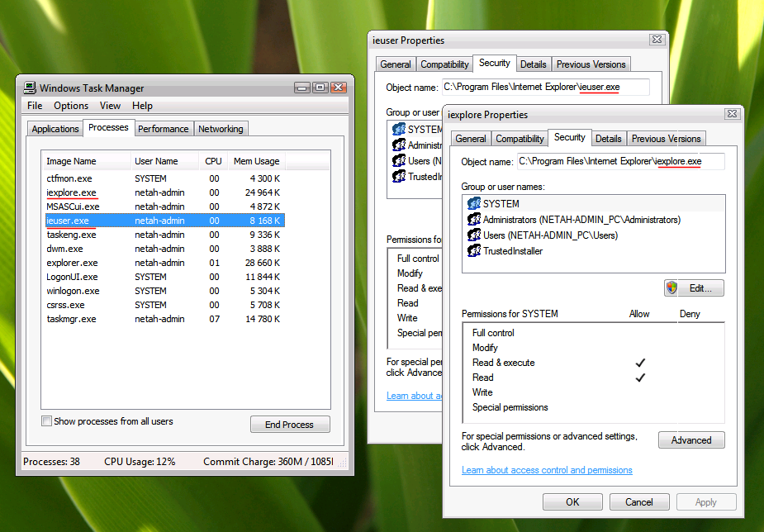Viewport: 764px width, 532px height.
Task: Click the Users group icon in iexplore Properties
Action: click(474, 235)
